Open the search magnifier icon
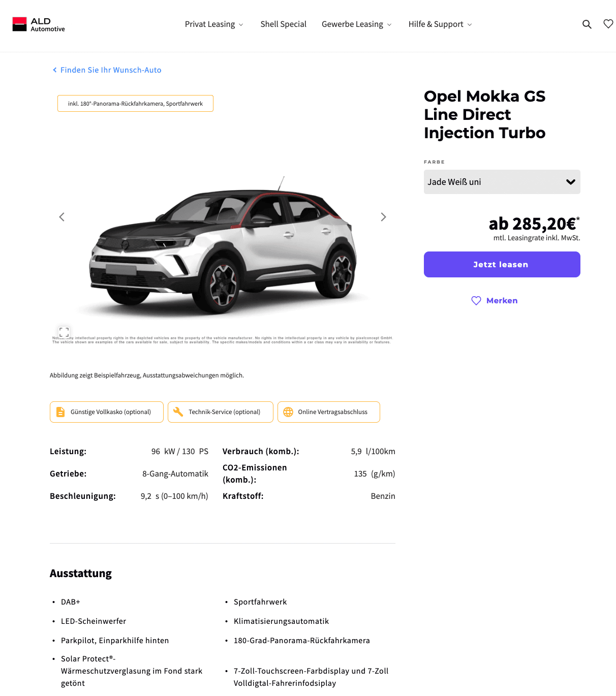 click(x=587, y=24)
